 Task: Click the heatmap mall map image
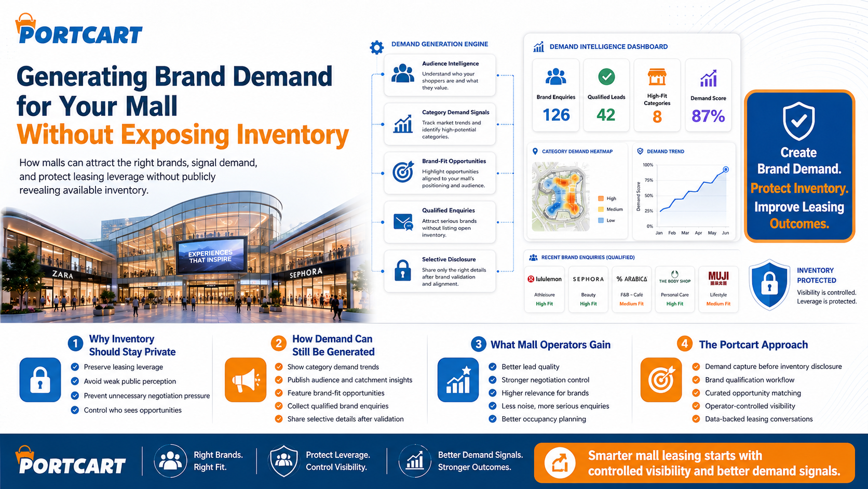click(561, 197)
